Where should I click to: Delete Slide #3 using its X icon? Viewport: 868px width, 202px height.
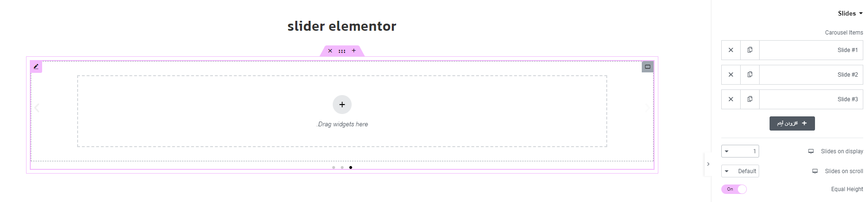point(731,99)
